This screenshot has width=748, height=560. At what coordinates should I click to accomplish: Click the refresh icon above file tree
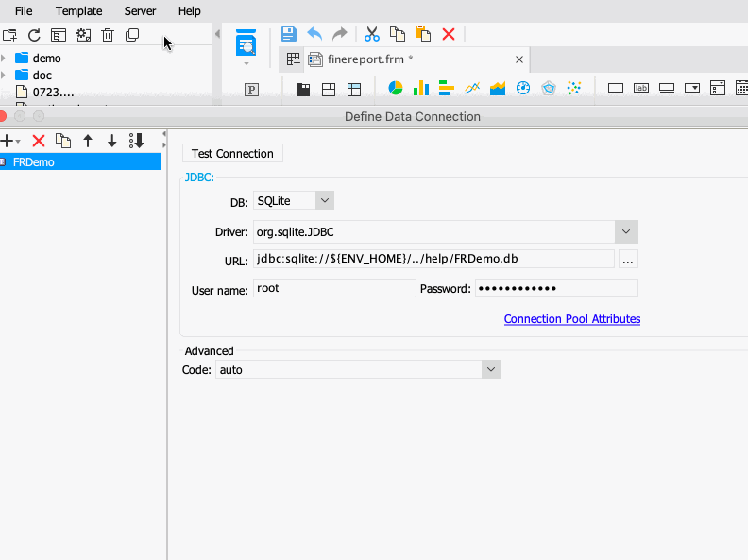34,35
